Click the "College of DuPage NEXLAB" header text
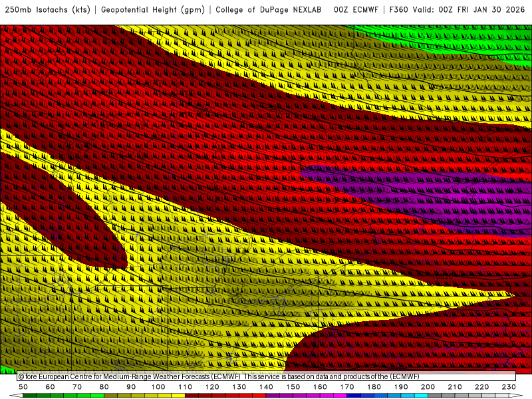532x399 pixels. [x=269, y=10]
